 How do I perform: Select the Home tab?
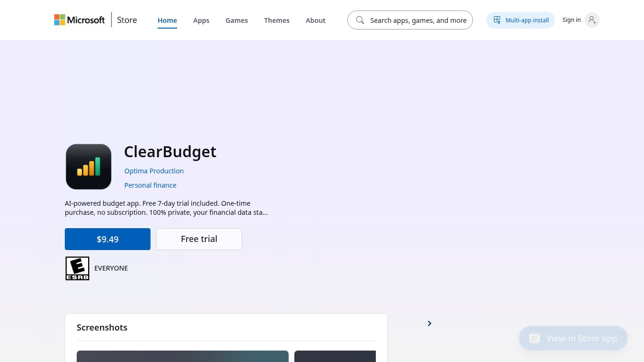[167, 20]
